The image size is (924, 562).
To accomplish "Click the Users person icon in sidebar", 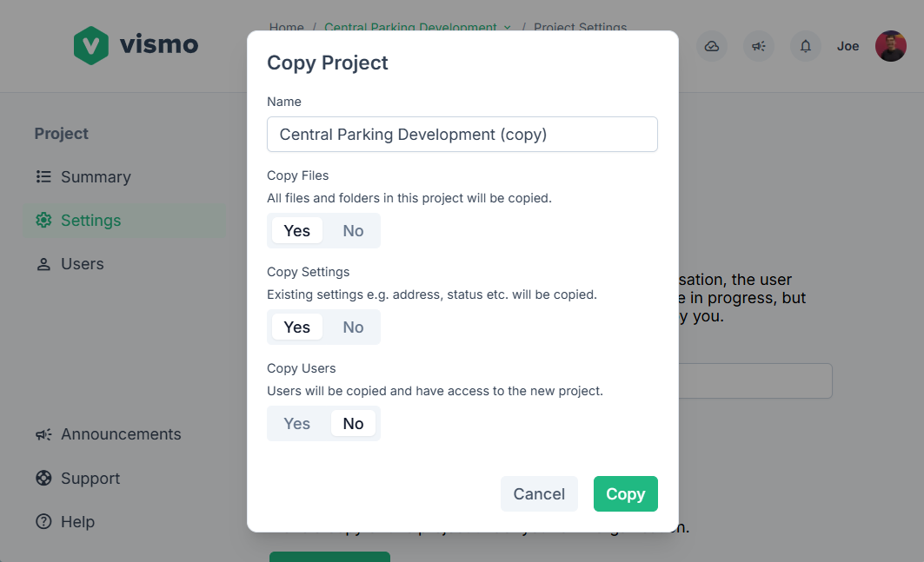I will [43, 264].
